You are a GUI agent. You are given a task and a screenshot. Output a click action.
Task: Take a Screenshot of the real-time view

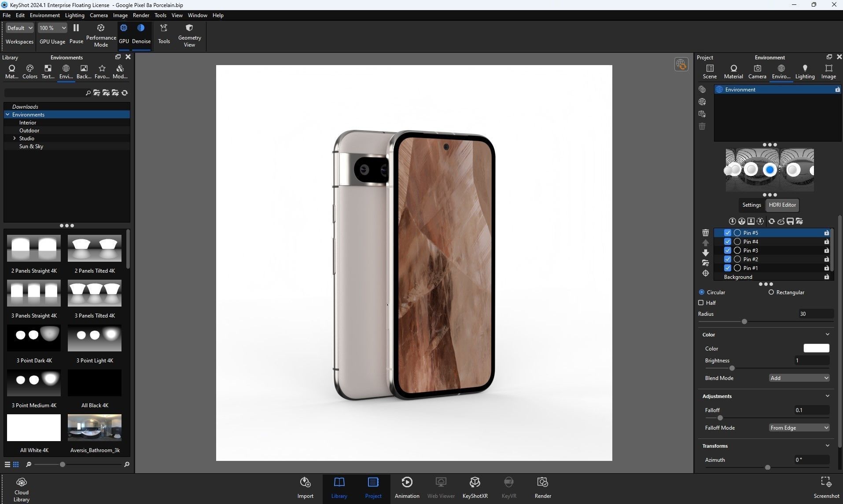pyautogui.click(x=826, y=488)
